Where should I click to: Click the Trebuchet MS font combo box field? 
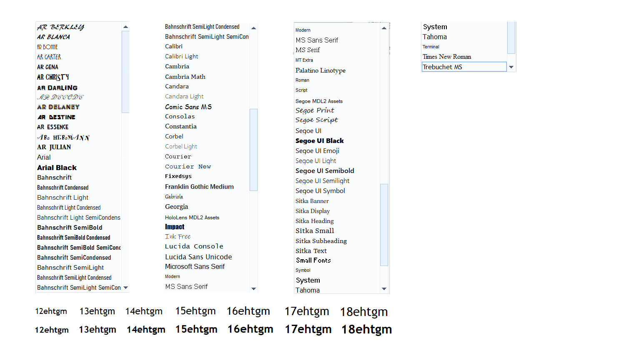(464, 67)
